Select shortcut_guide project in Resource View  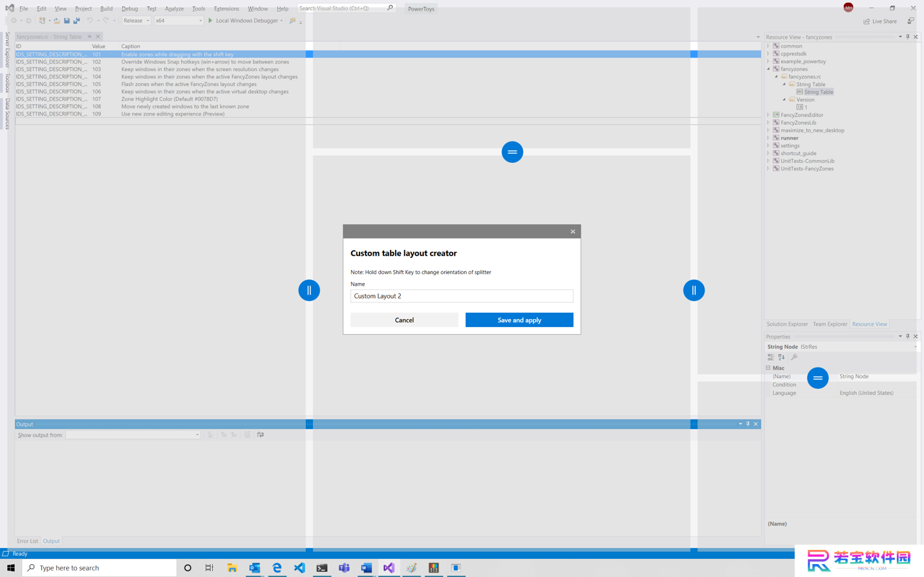tap(798, 153)
